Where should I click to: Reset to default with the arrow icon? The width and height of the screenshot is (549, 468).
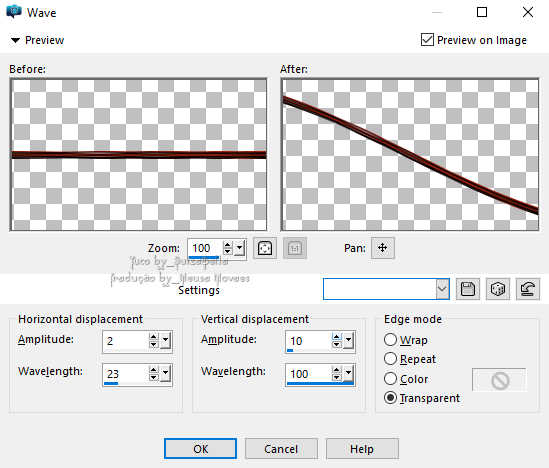528,289
